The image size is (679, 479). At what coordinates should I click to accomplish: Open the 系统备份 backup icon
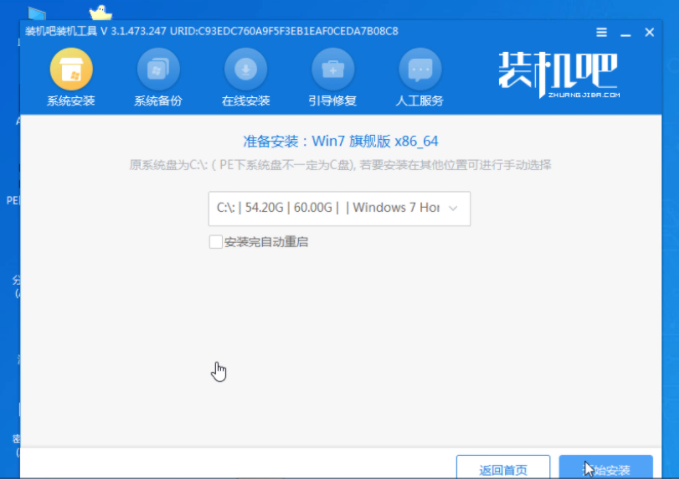point(158,70)
